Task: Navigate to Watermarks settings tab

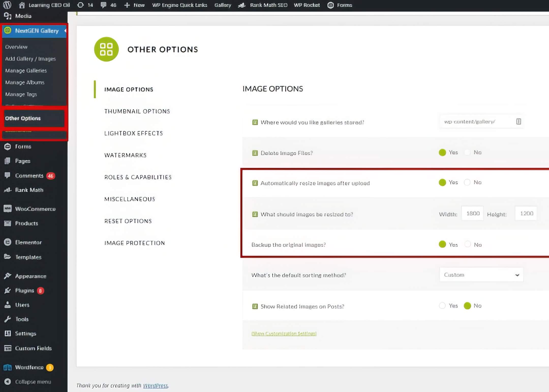Action: (125, 155)
